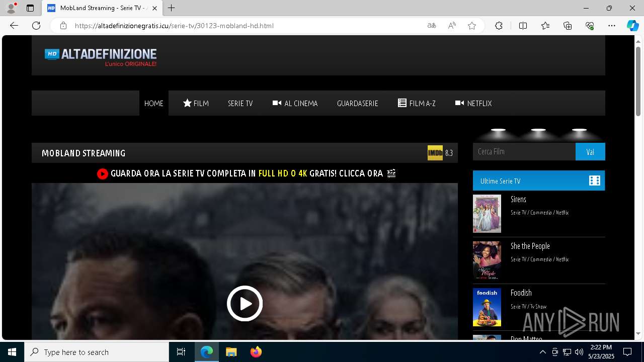Click the IMDb rating badge
Viewport: 644px width, 362px height.
(435, 153)
